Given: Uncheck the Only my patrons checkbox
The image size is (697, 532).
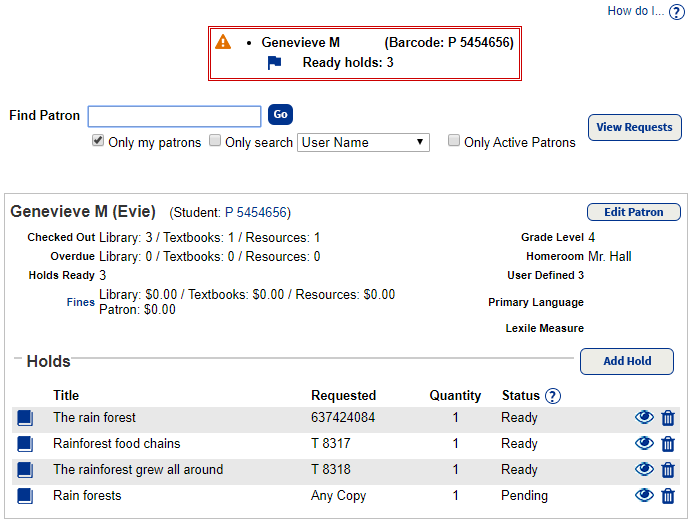Looking at the screenshot, I should click(x=98, y=141).
